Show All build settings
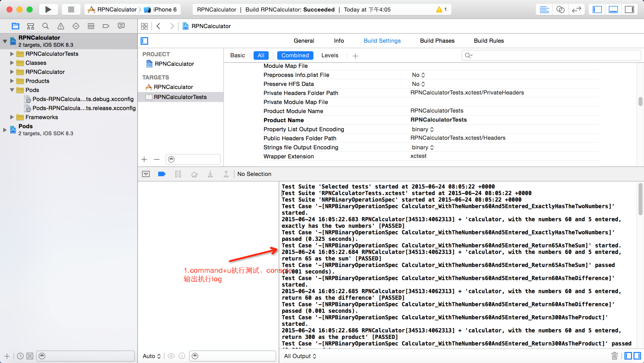The image size is (644, 363). pyautogui.click(x=261, y=55)
